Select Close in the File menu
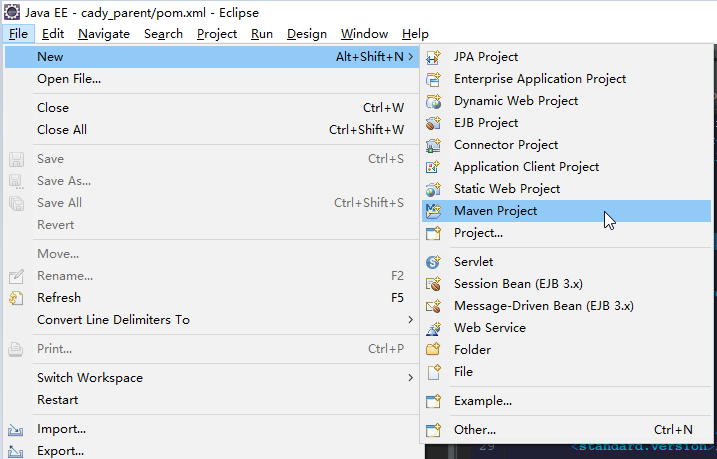This screenshot has height=459, width=717. coord(212,108)
